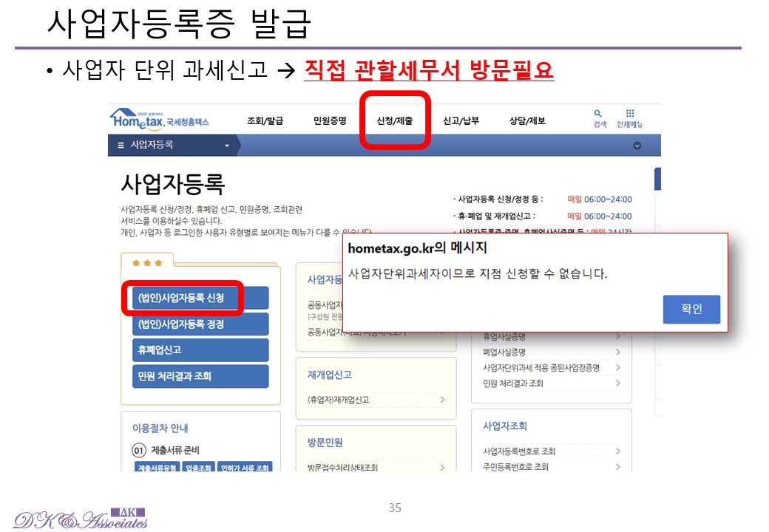Open the 신고/납부 menu
The width and height of the screenshot is (769, 532).
tap(461, 121)
